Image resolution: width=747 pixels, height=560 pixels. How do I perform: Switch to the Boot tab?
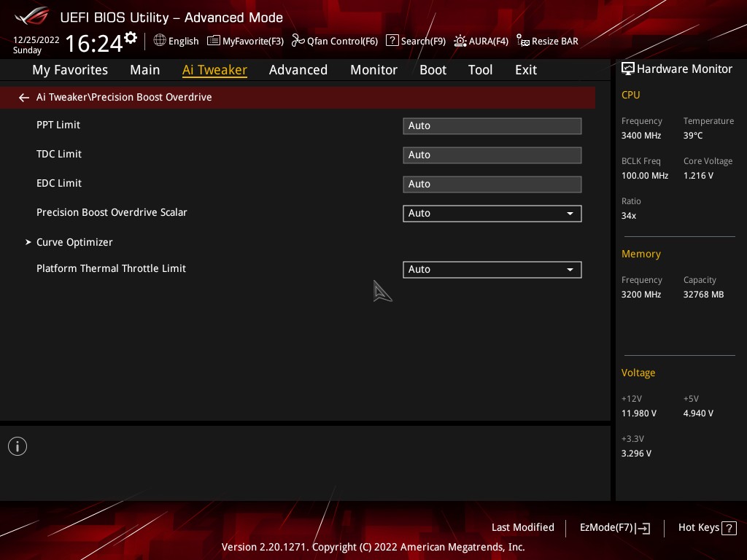[x=433, y=70]
